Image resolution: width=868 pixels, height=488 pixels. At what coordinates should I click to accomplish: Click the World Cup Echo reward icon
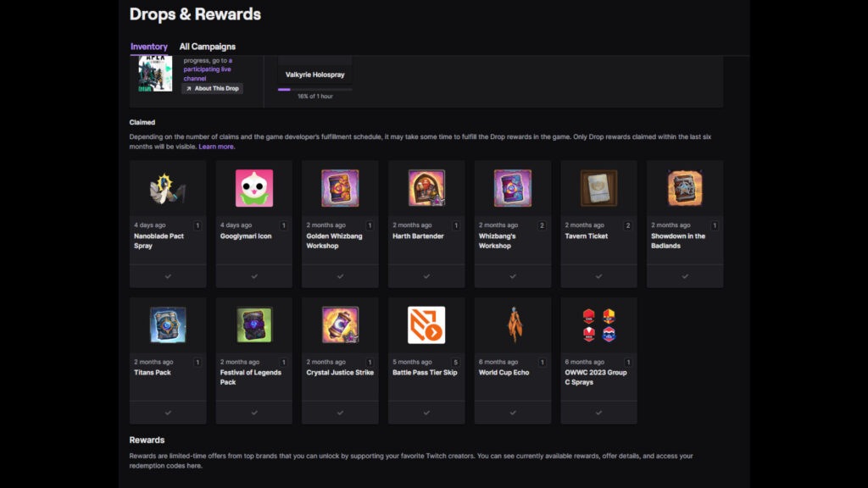(512, 324)
